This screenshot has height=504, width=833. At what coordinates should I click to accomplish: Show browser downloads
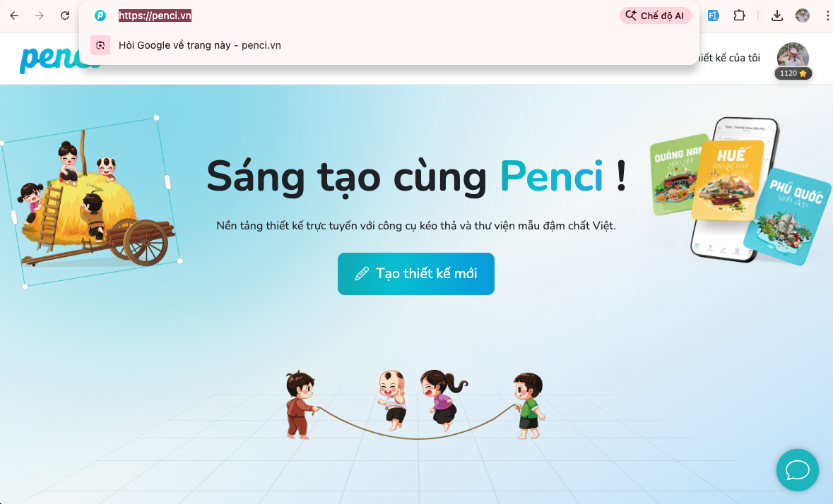click(776, 16)
